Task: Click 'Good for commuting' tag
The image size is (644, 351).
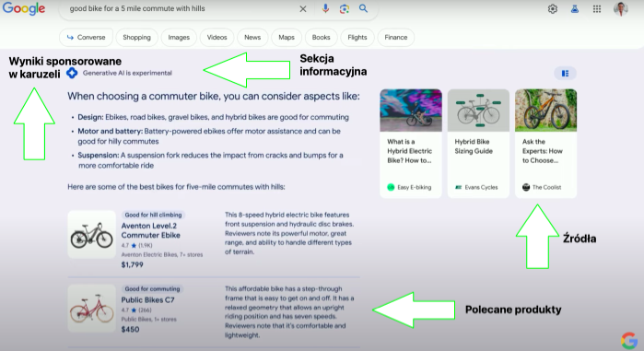Action: click(x=152, y=289)
